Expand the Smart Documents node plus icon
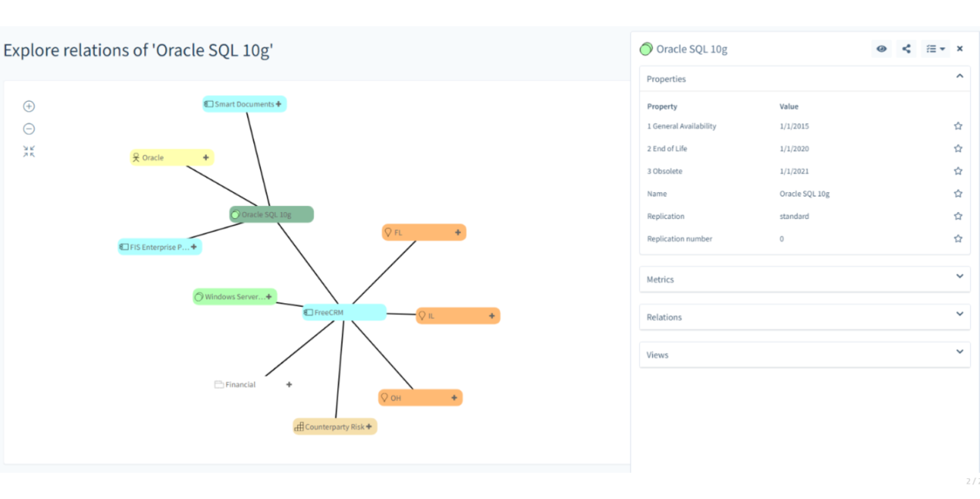 click(279, 104)
